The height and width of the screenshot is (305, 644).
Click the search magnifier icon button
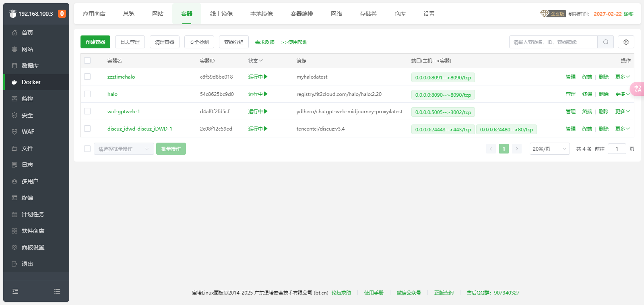[605, 42]
